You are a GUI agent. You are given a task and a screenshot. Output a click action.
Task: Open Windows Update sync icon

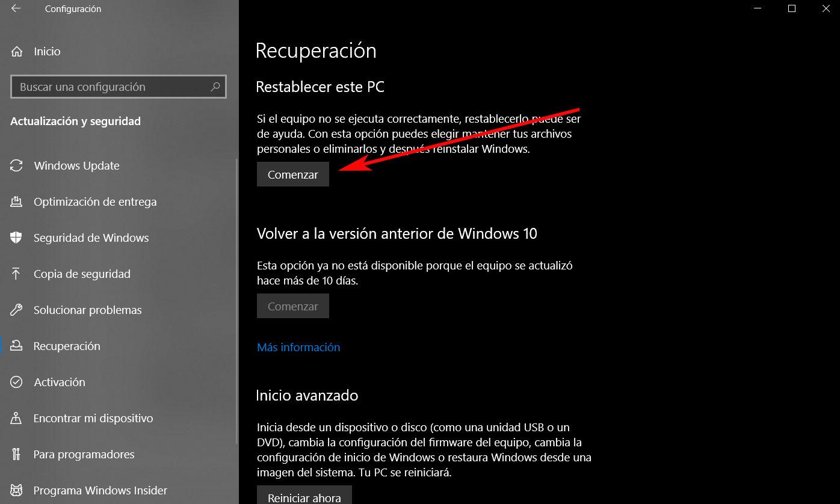tap(17, 166)
